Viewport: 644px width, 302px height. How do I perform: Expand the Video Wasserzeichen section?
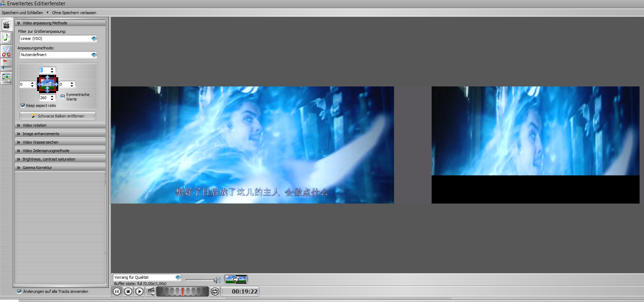pyautogui.click(x=60, y=142)
